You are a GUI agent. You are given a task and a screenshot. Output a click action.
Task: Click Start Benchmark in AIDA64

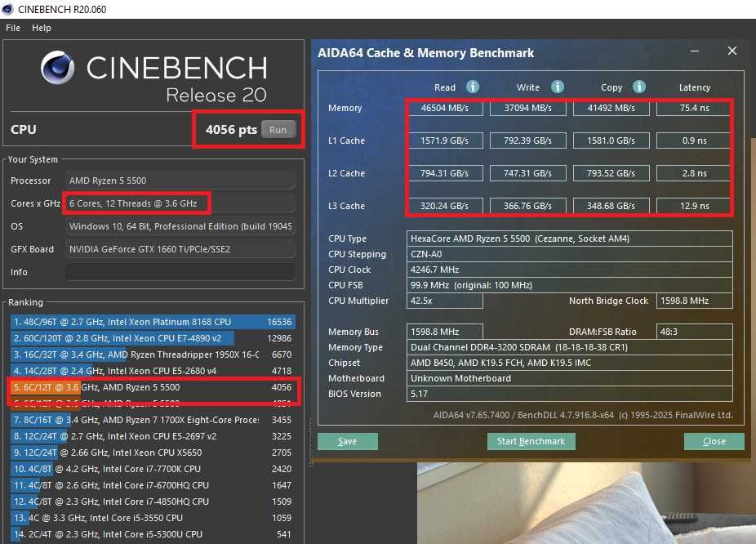pyautogui.click(x=531, y=441)
